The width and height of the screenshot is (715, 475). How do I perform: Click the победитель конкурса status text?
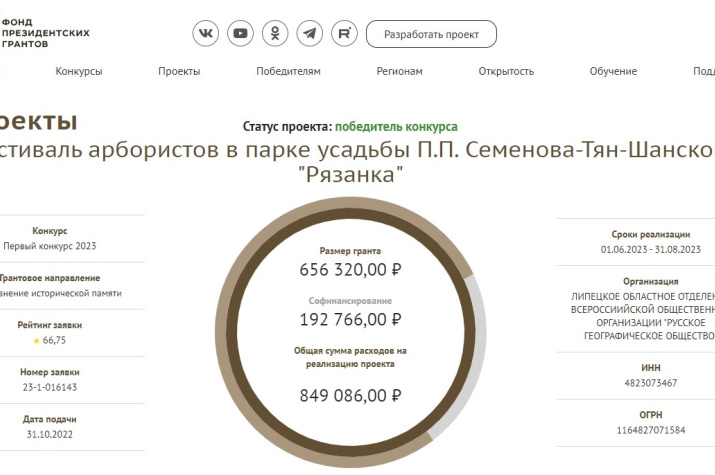396,127
